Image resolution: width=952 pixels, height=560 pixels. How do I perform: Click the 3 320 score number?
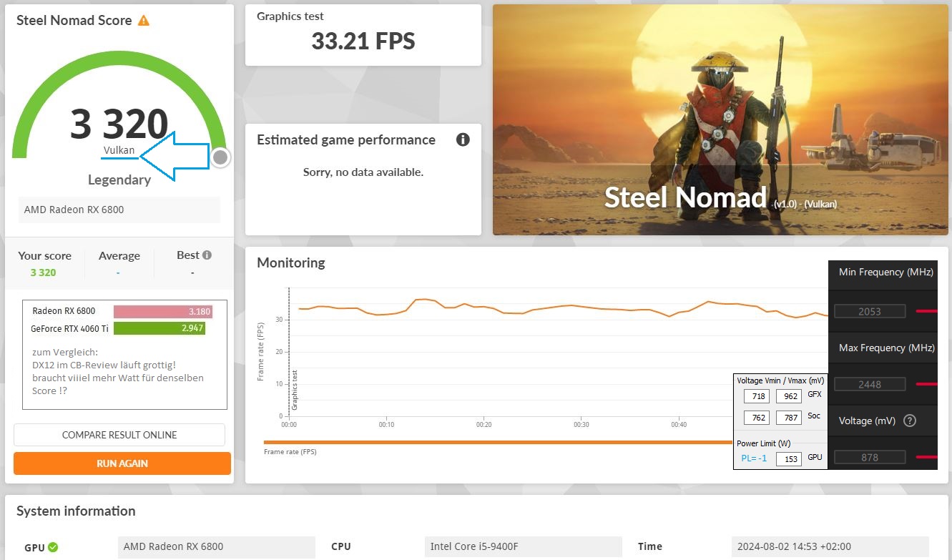pyautogui.click(x=119, y=124)
